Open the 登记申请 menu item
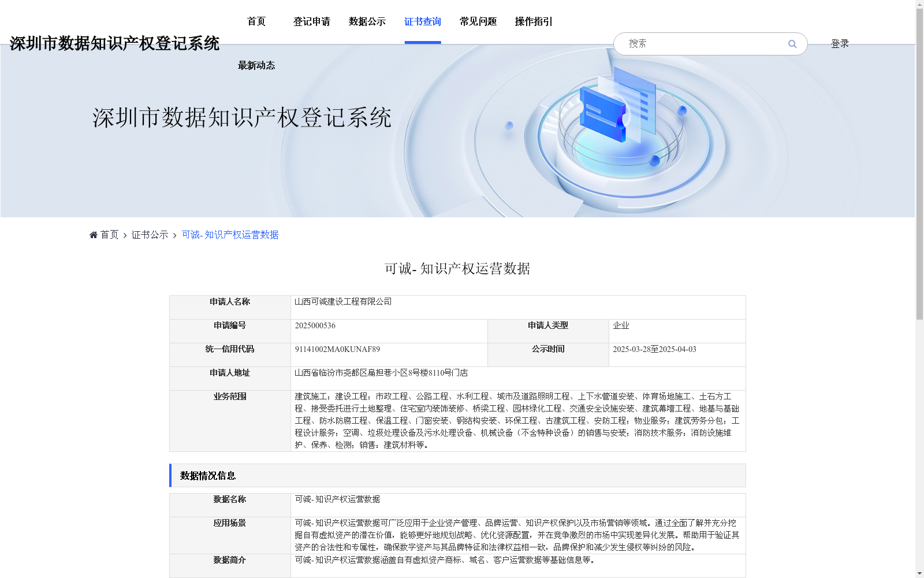The width and height of the screenshot is (924, 578). tap(312, 21)
